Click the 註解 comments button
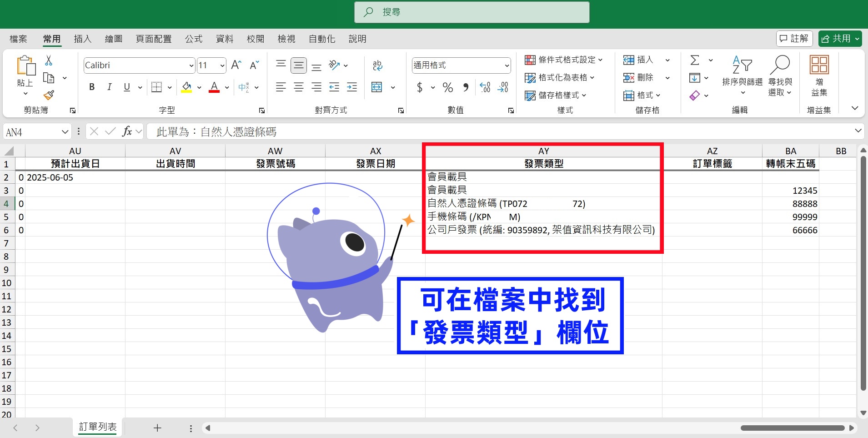868x438 pixels. click(x=794, y=39)
